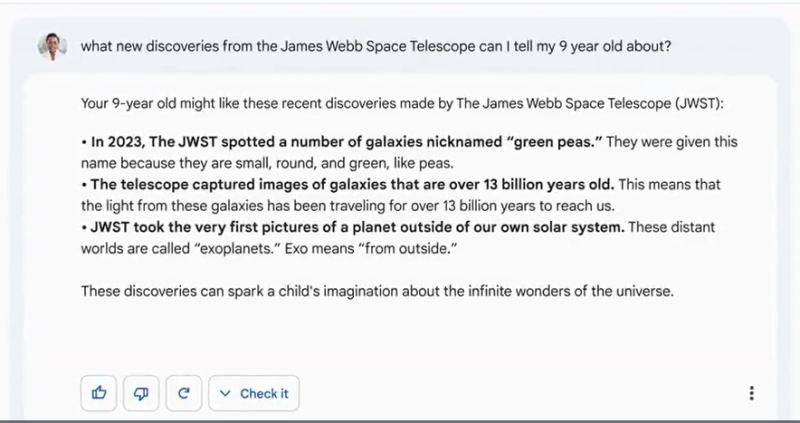
Task: Like the response with thumbs up
Action: point(98,393)
